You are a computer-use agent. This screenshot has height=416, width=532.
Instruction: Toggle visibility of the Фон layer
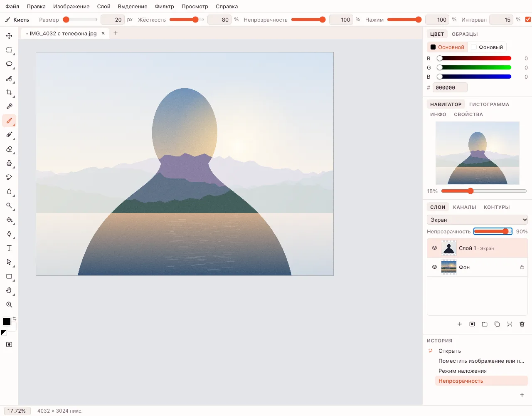(x=434, y=267)
